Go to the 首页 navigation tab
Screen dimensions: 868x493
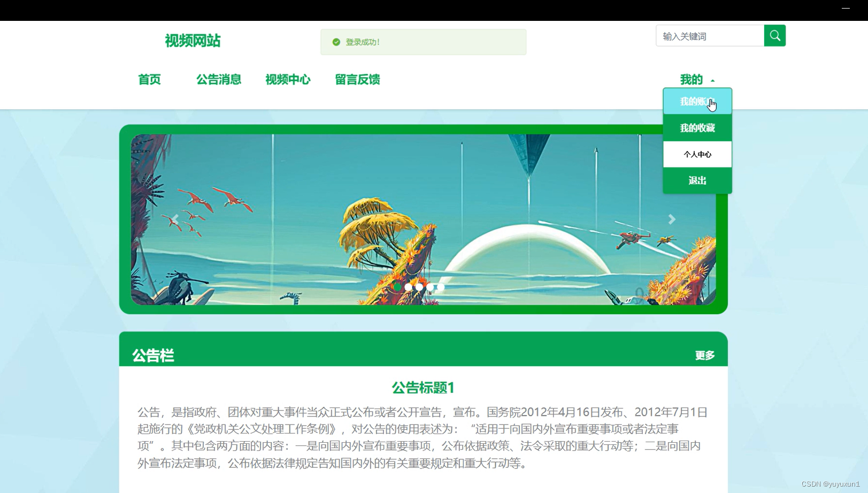149,80
